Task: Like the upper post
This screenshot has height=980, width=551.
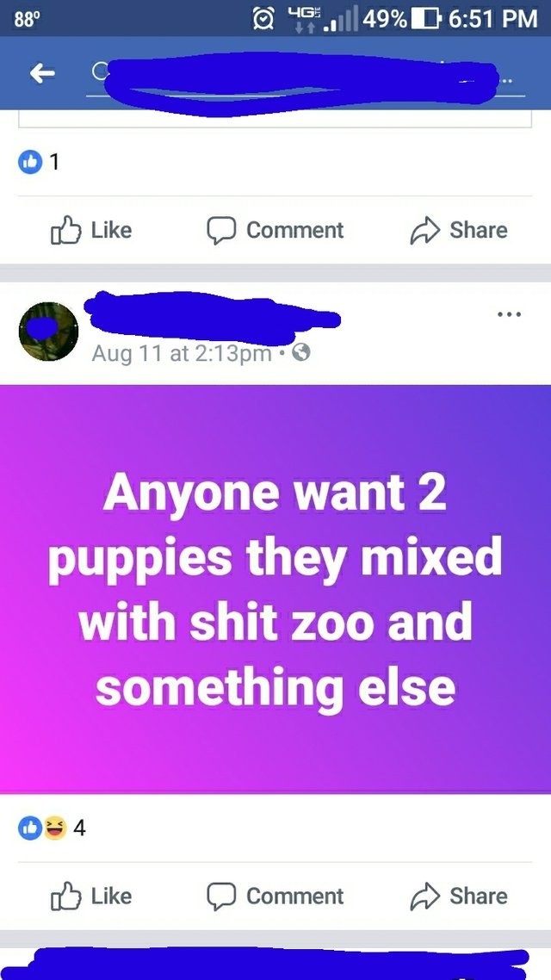Action: coord(91,229)
